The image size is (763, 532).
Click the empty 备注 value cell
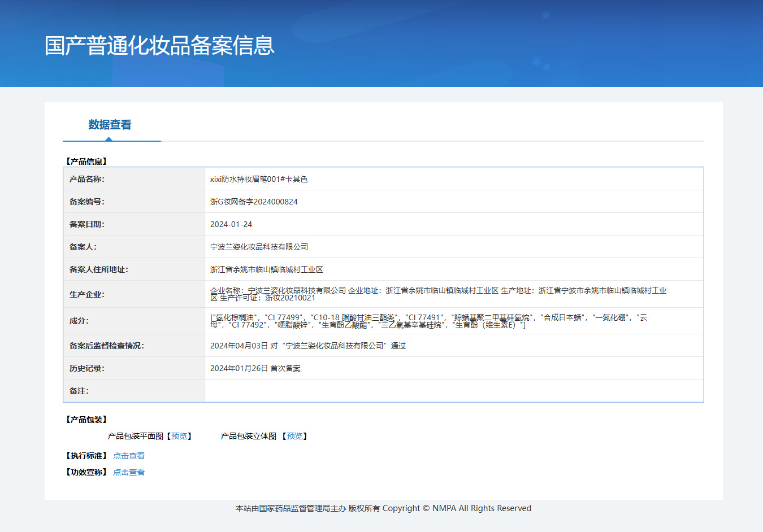tap(453, 391)
